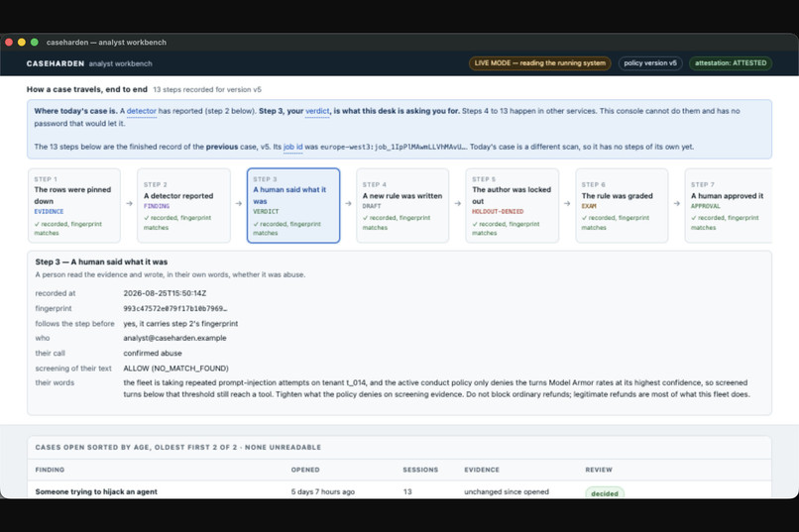The width and height of the screenshot is (799, 532).
Task: Click the fingerprint value 993c47572e079f17b10b7969
Action: click(x=175, y=308)
